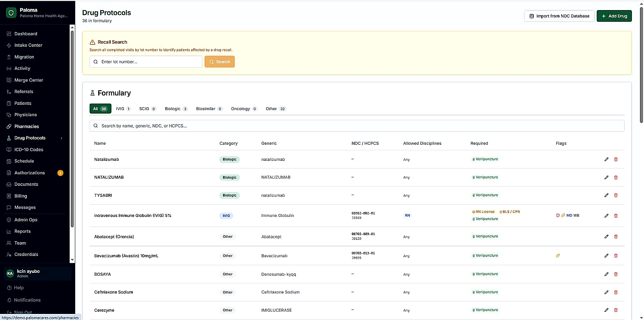Delete Abatacept (Orencia) entry

click(x=616, y=237)
